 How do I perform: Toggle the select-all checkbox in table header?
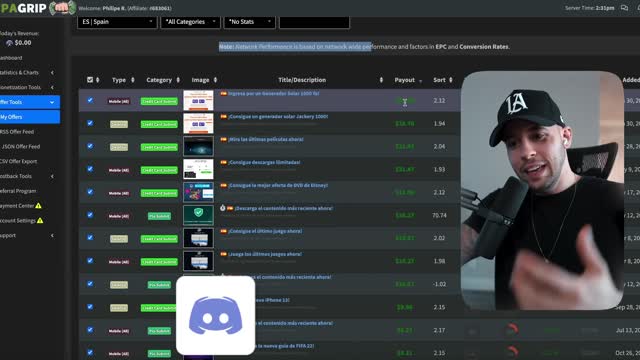pos(90,80)
